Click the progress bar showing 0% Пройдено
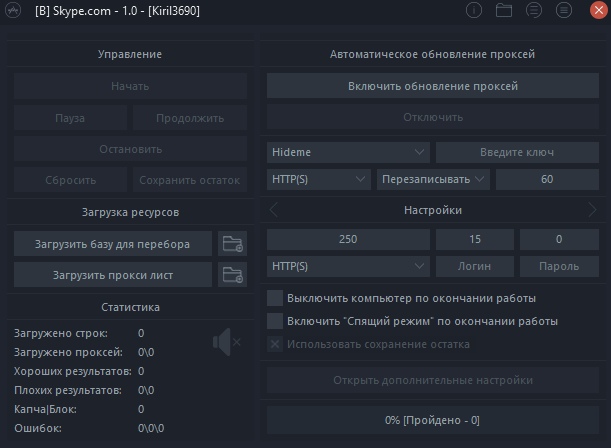 pos(432,420)
